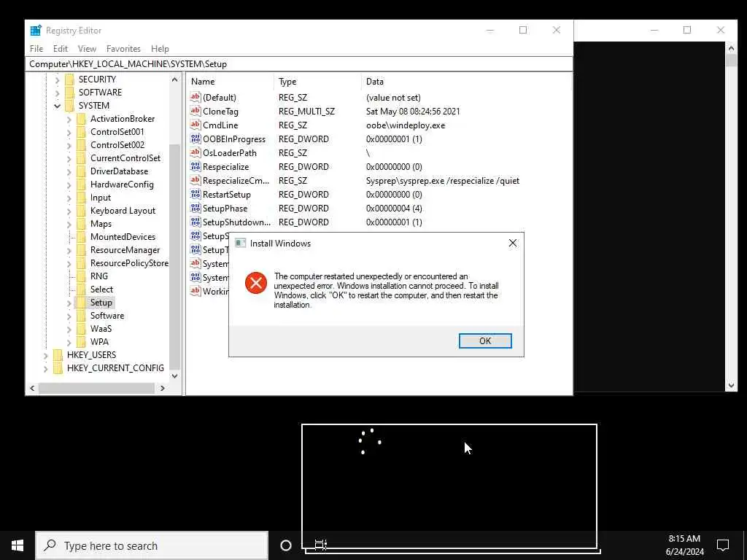The width and height of the screenshot is (747, 560).
Task: Expand the Keyboard Layout key
Action: pyautogui.click(x=69, y=211)
